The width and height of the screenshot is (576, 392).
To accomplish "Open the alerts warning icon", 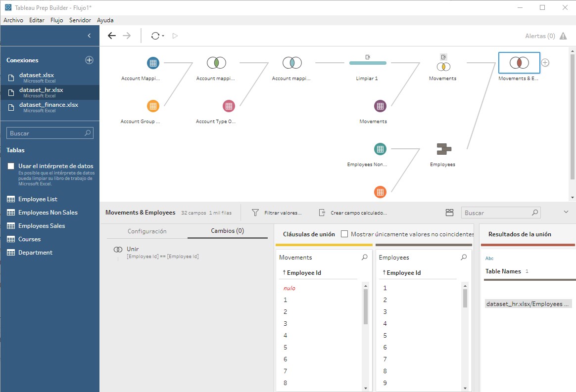I will coord(563,36).
